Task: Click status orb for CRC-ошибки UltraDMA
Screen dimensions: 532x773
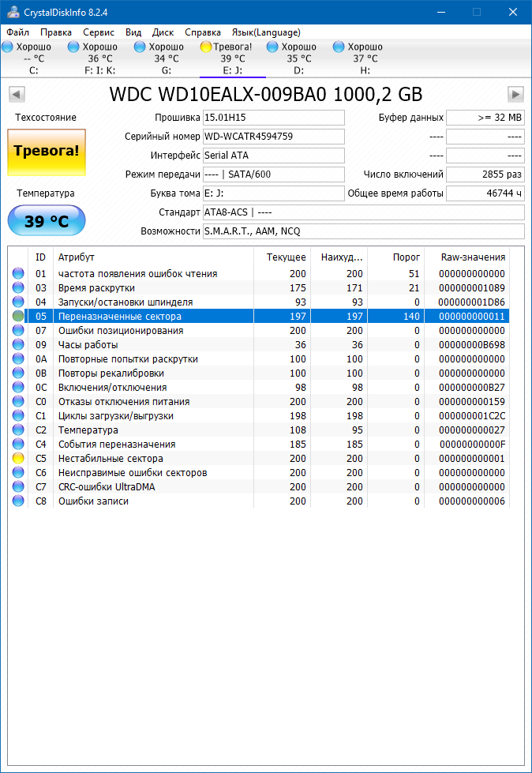Action: tap(18, 487)
